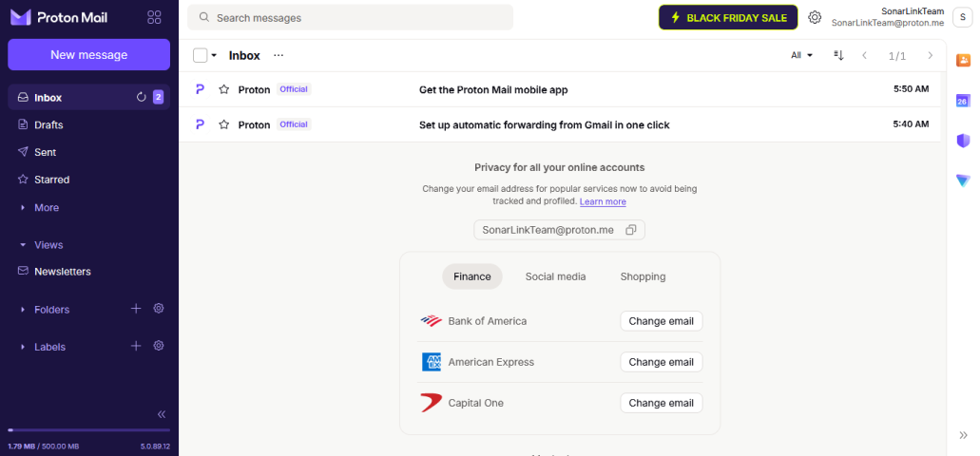Switch to the Shopping tab
The height and width of the screenshot is (456, 980).
[643, 276]
